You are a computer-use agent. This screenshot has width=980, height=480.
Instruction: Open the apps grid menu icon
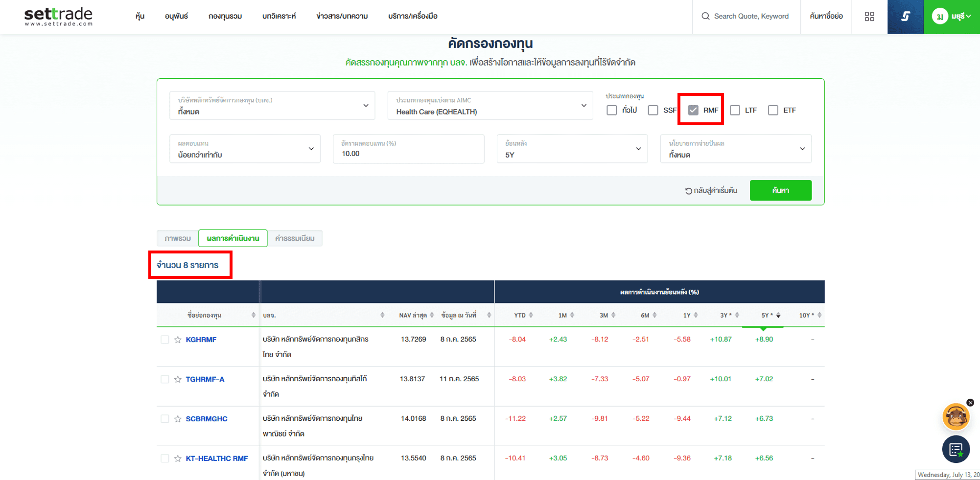[869, 17]
